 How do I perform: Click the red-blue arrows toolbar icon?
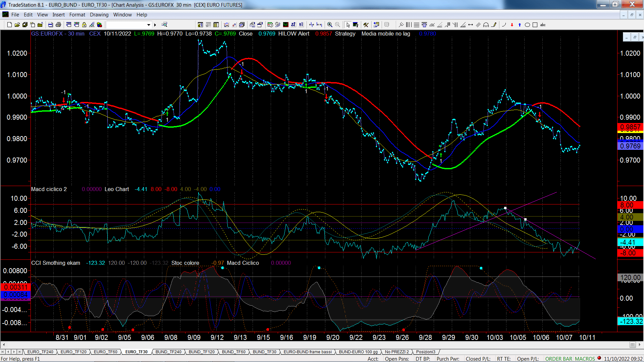(x=234, y=25)
